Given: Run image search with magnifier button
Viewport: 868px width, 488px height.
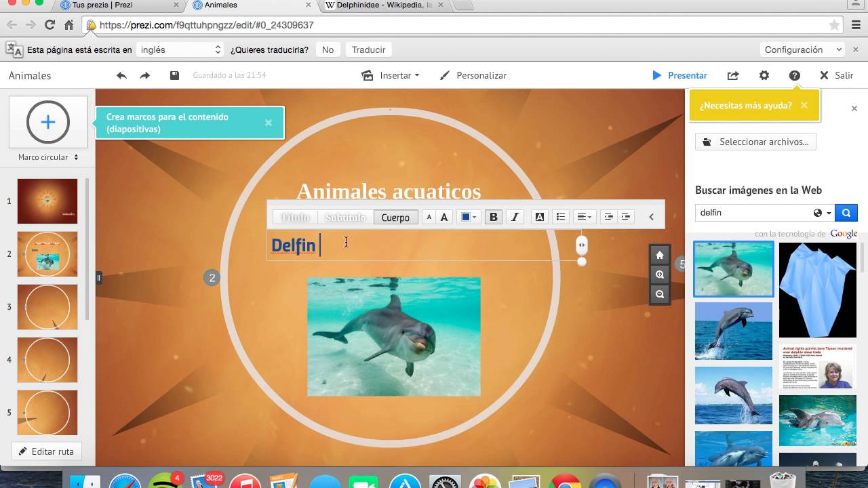Looking at the screenshot, I should [846, 213].
